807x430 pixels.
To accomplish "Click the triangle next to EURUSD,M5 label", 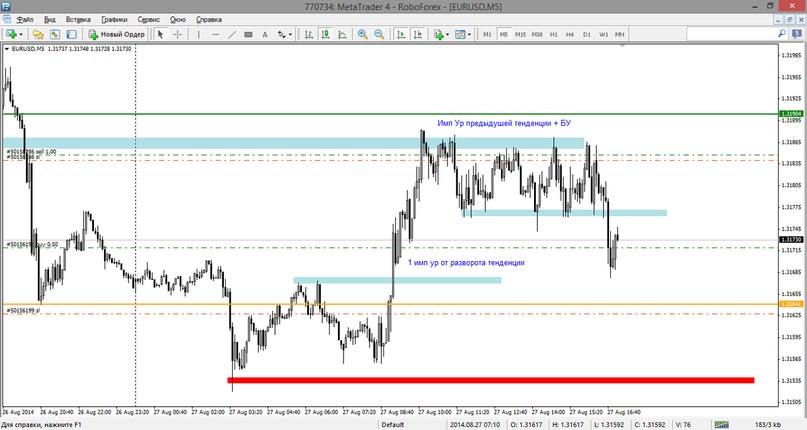I will [x=7, y=49].
